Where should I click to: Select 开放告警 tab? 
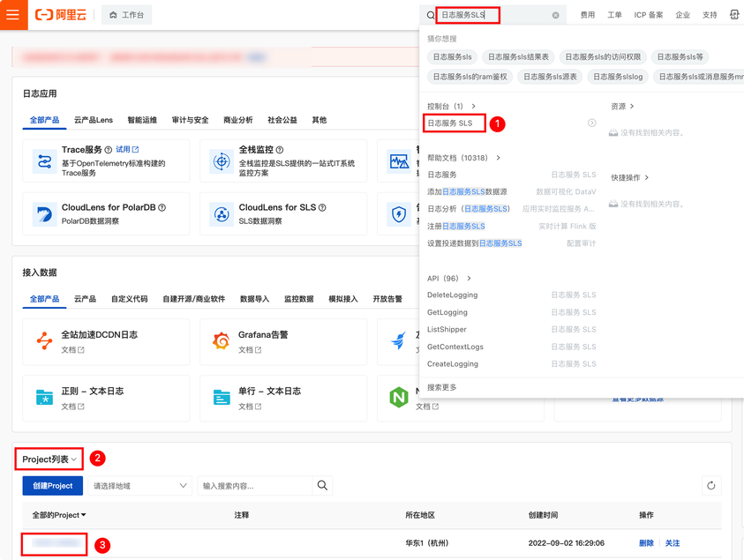(387, 299)
